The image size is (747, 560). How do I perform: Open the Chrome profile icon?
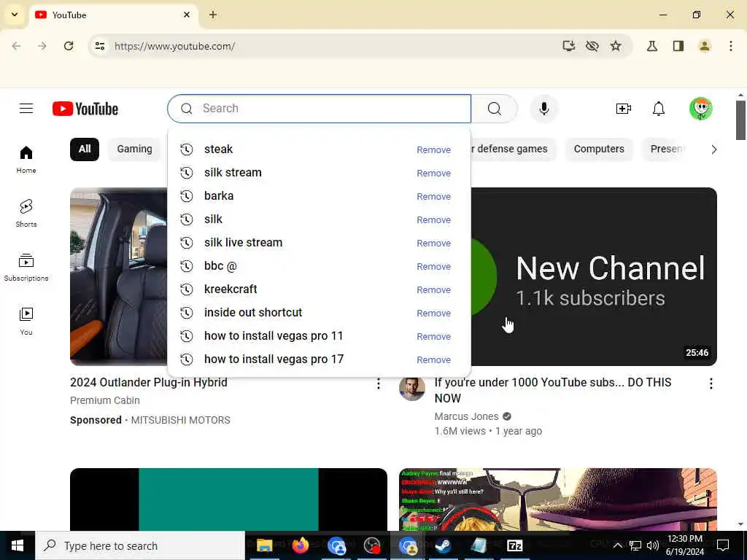(704, 46)
